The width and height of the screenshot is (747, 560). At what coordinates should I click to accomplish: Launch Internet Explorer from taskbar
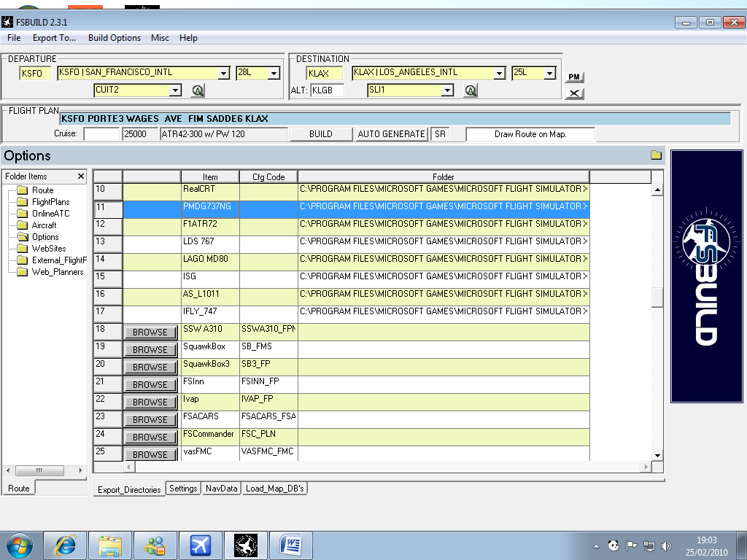(x=65, y=545)
